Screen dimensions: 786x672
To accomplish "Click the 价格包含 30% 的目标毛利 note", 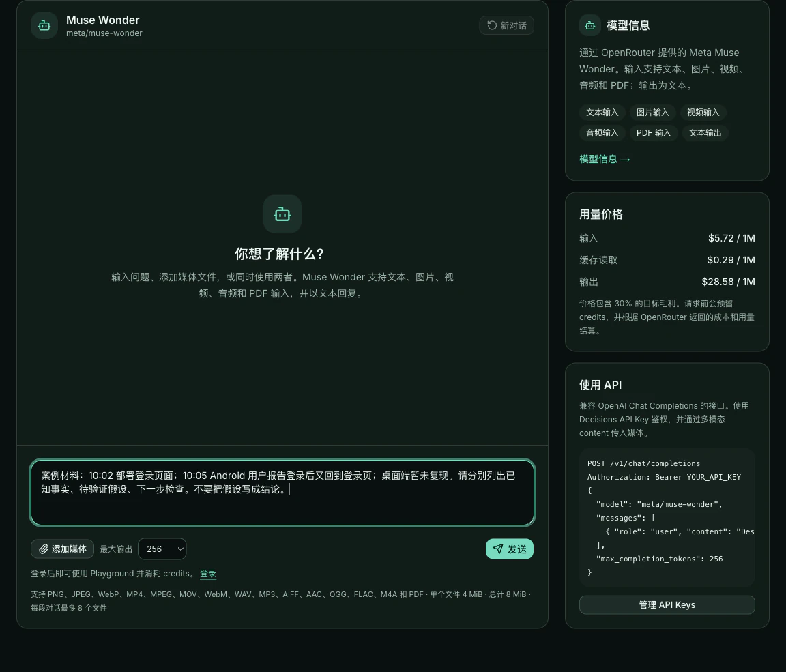I will tap(667, 317).
